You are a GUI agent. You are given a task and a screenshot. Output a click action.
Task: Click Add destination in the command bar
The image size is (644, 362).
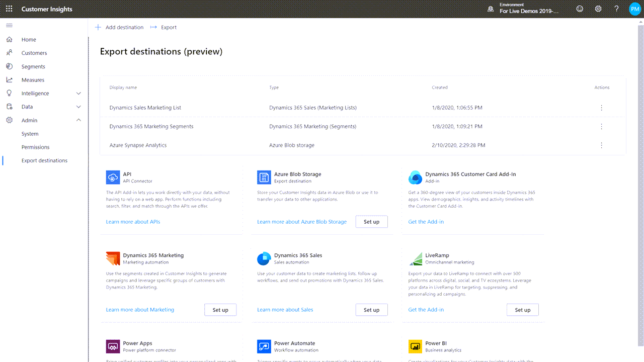coord(120,27)
